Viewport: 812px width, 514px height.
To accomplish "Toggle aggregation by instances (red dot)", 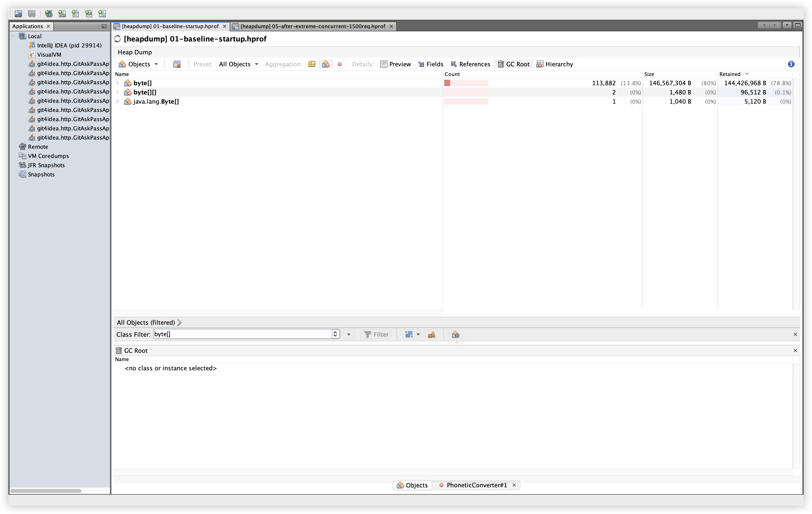I will point(339,64).
